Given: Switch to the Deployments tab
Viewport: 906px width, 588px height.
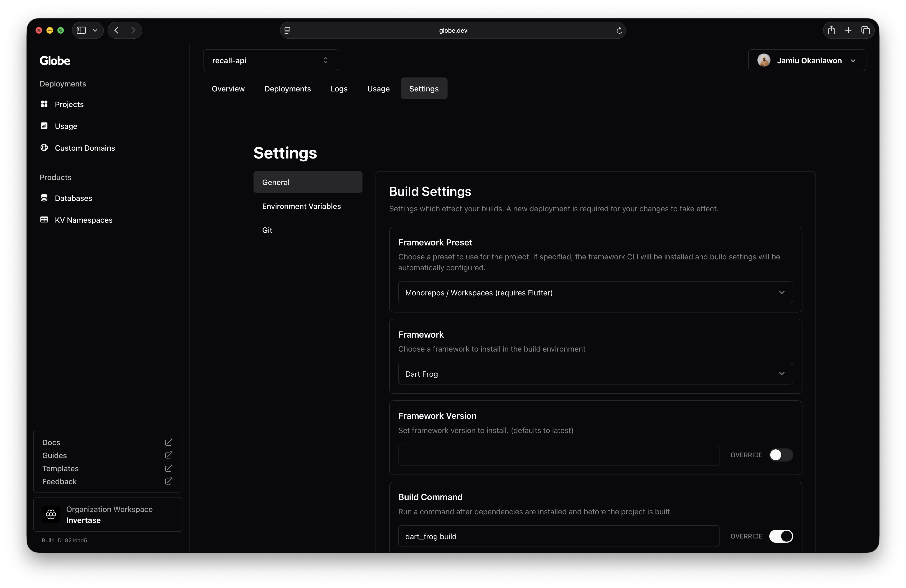Looking at the screenshot, I should [x=287, y=89].
